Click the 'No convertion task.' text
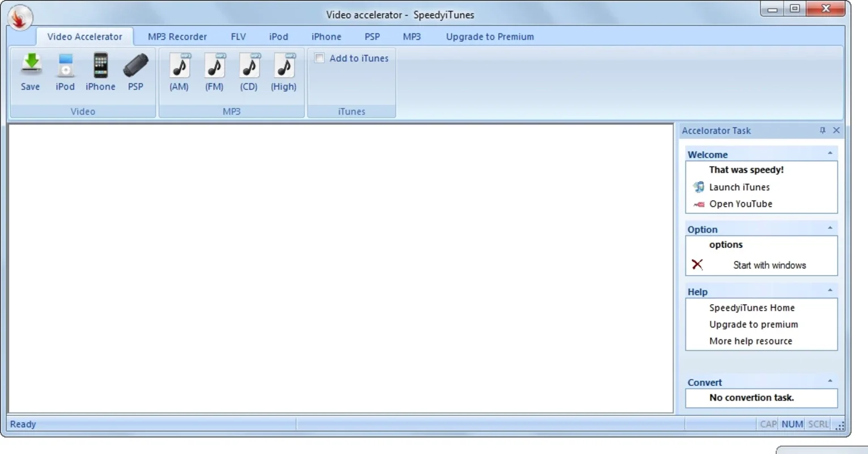This screenshot has height=454, width=868. [x=751, y=398]
